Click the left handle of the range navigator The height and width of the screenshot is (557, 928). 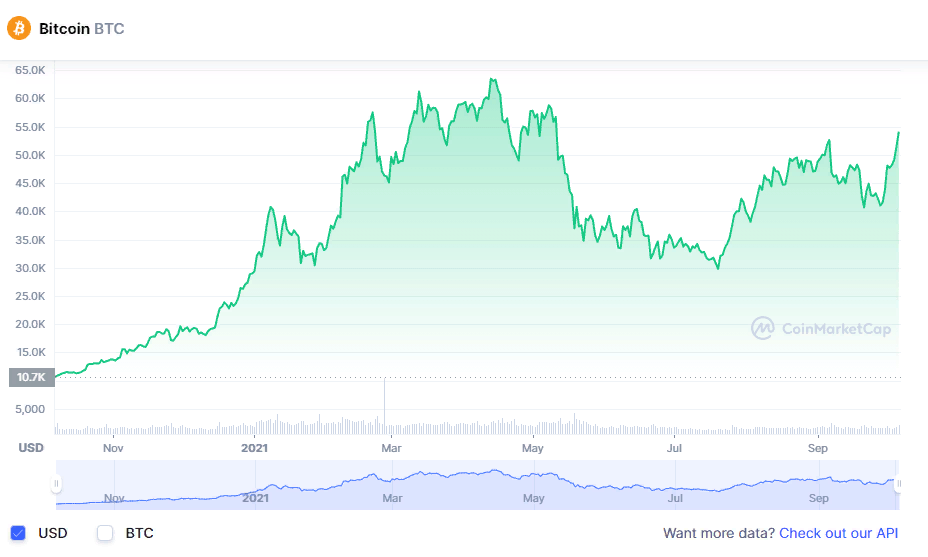56,484
